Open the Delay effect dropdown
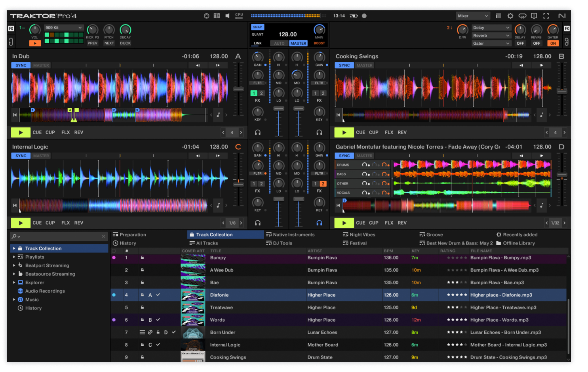Screen dimensions: 588x372 [491, 28]
